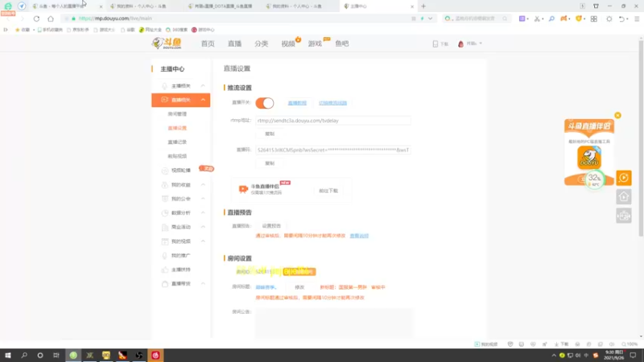Click the 32% circular performance indicator
The width and height of the screenshot is (644, 362).
pos(594,179)
